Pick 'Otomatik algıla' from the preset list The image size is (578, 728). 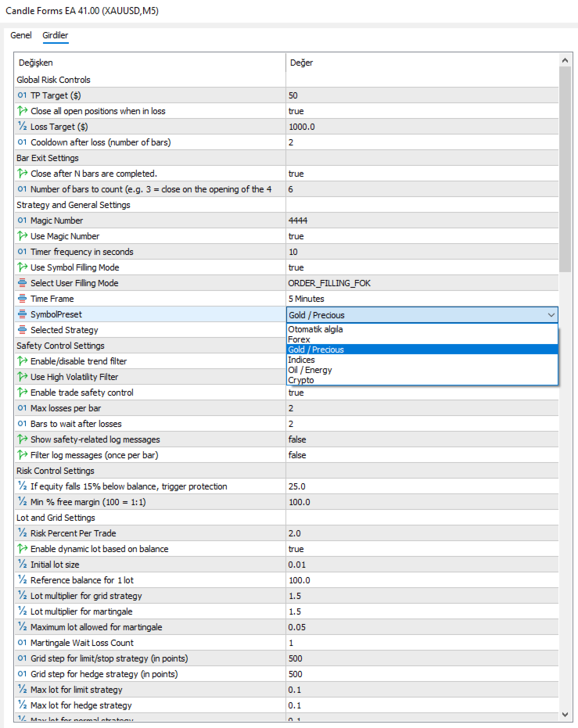[x=315, y=329]
